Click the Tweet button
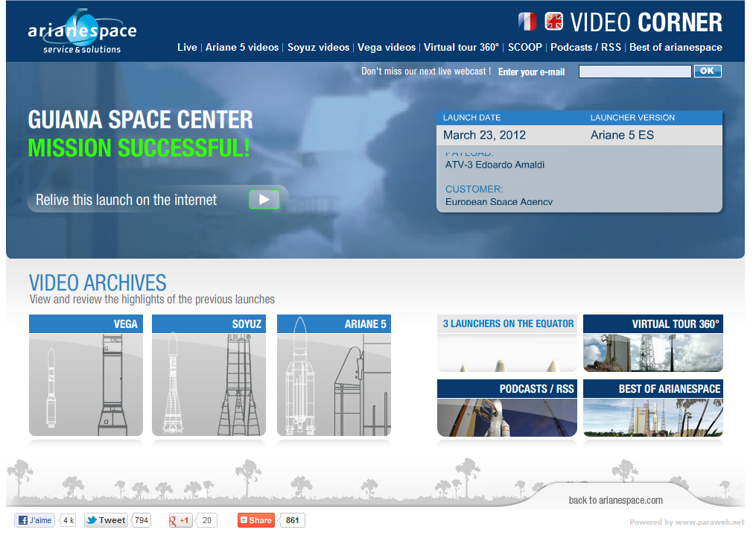756x550 pixels. pyautogui.click(x=106, y=520)
